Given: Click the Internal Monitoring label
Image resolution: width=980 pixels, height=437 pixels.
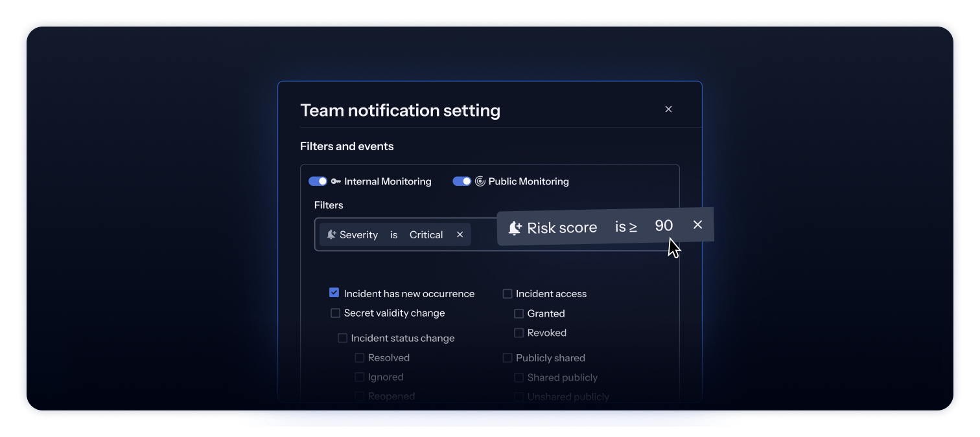Looking at the screenshot, I should [388, 181].
